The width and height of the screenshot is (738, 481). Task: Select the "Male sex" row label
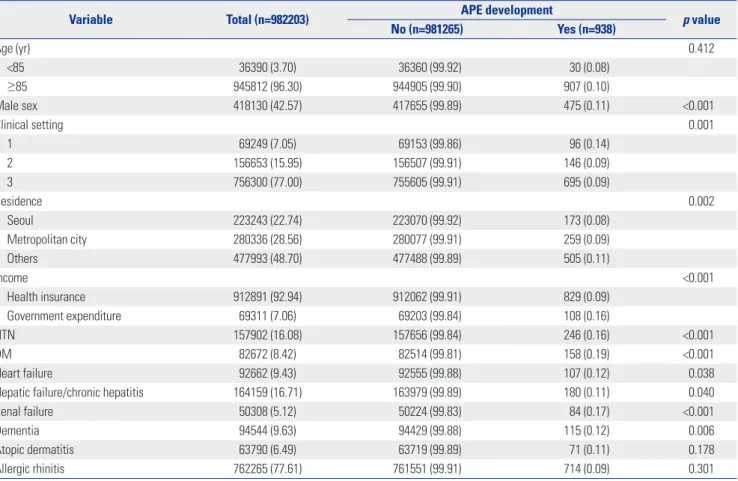tap(18, 106)
